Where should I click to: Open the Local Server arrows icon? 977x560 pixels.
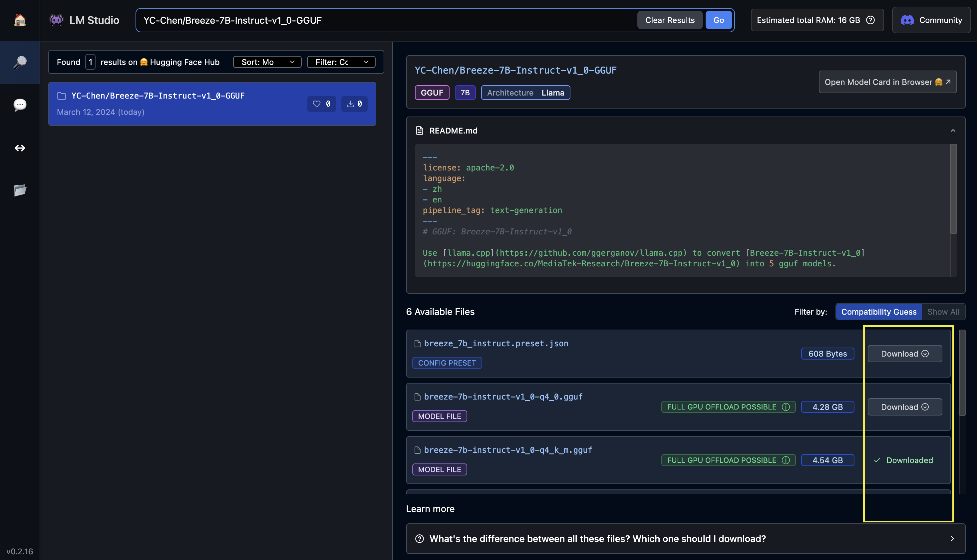click(20, 148)
